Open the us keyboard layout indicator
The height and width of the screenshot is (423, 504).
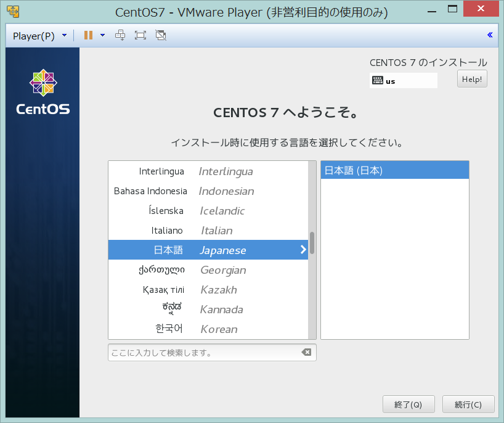point(404,80)
